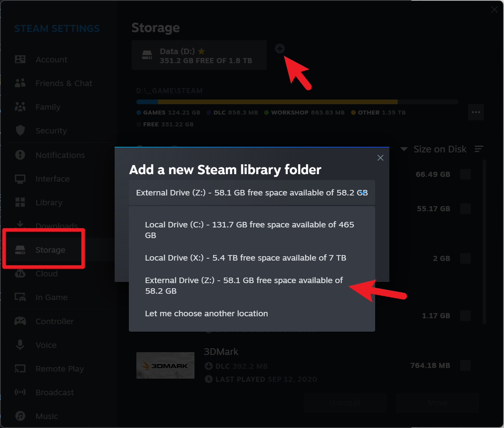Viewport: 504px width, 428px height.
Task: Check the box for the 66.49 GB game
Action: click(465, 174)
